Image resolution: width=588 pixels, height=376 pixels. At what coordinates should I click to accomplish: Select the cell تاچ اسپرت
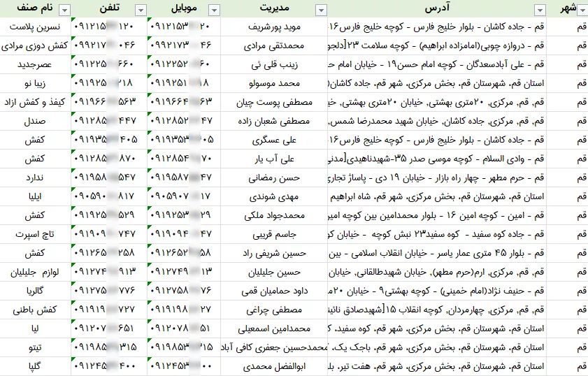pyautogui.click(x=35, y=234)
